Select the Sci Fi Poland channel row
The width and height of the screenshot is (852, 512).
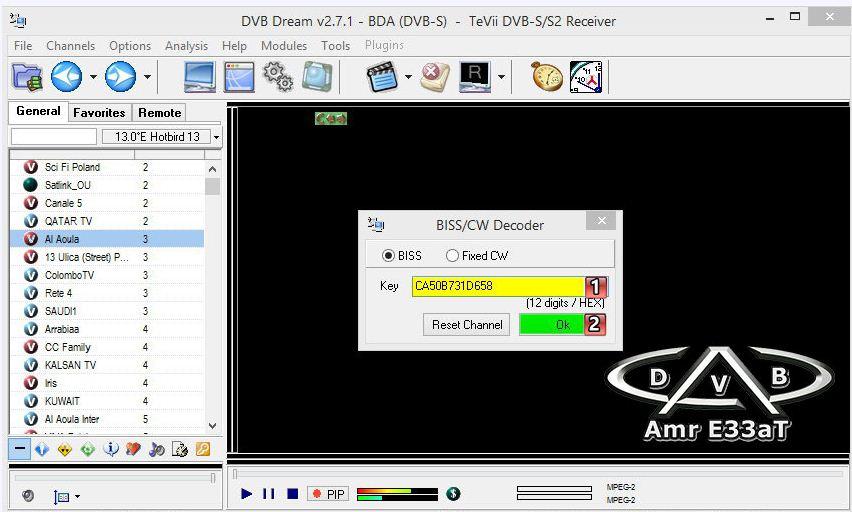click(x=107, y=167)
